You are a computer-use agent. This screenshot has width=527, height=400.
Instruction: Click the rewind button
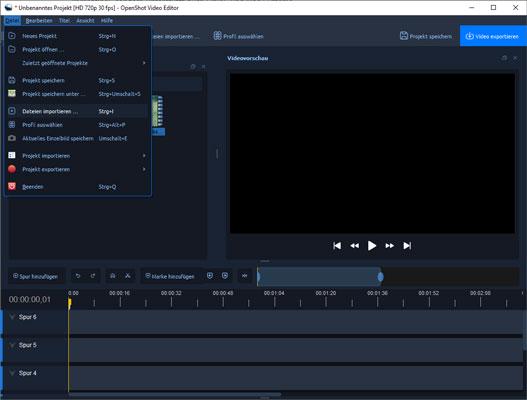355,246
